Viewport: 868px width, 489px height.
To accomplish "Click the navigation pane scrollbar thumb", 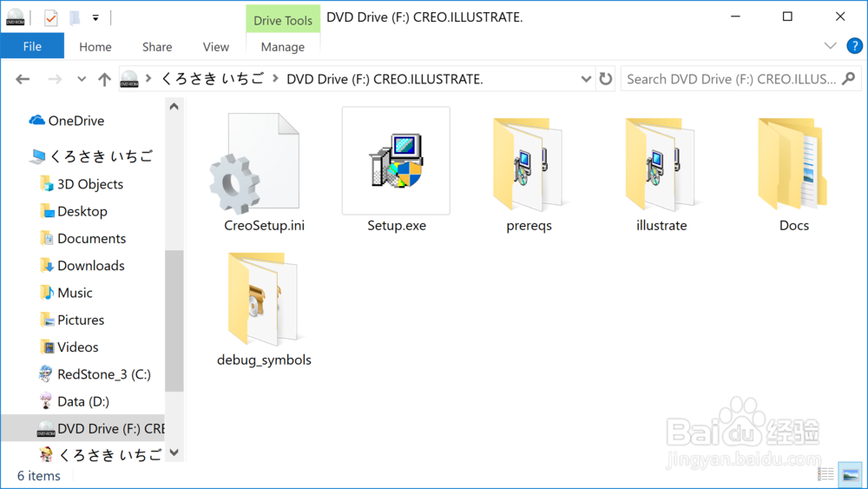I will point(174,320).
